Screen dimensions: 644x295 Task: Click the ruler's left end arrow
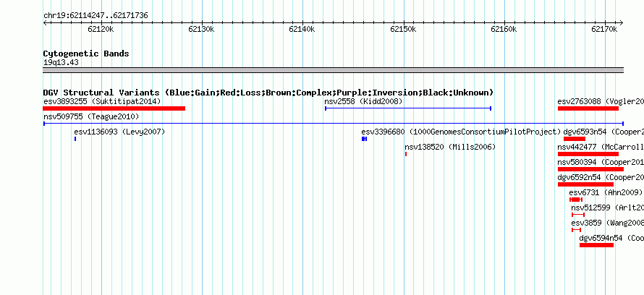45,23
